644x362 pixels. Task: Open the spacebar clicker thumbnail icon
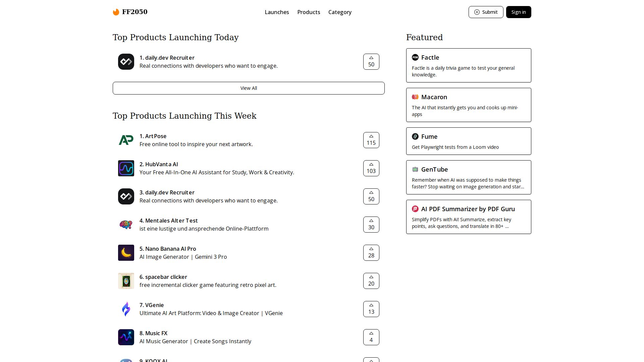pos(126,281)
